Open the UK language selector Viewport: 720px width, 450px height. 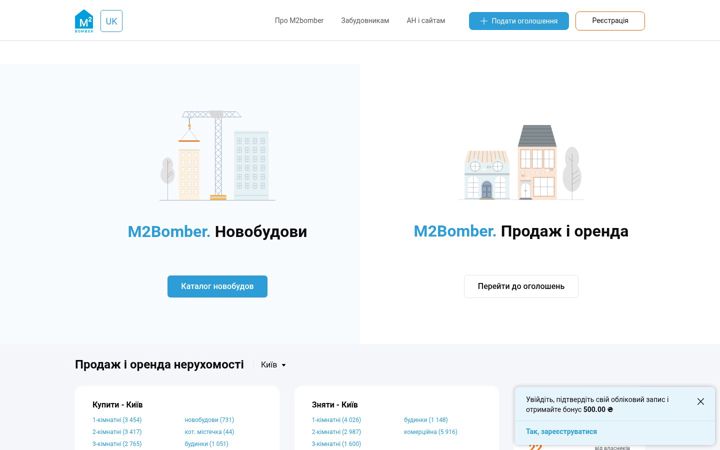coord(112,21)
